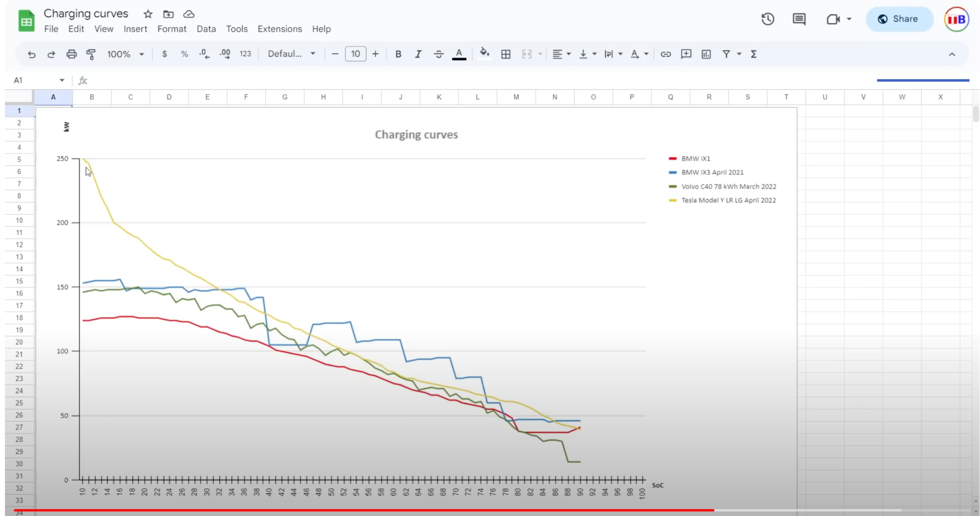Open the zoom 100% dropdown
The width and height of the screenshot is (980, 516).
tap(125, 54)
